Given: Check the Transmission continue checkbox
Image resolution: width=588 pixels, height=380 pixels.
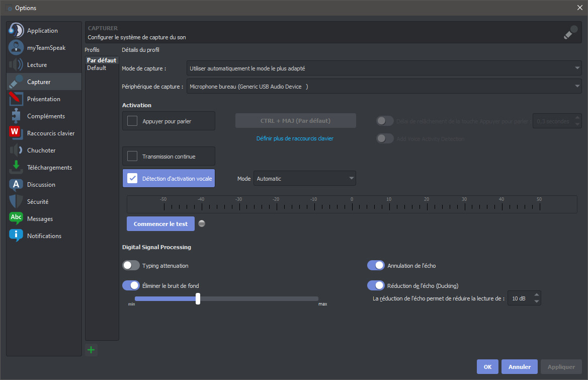Looking at the screenshot, I should (x=132, y=156).
